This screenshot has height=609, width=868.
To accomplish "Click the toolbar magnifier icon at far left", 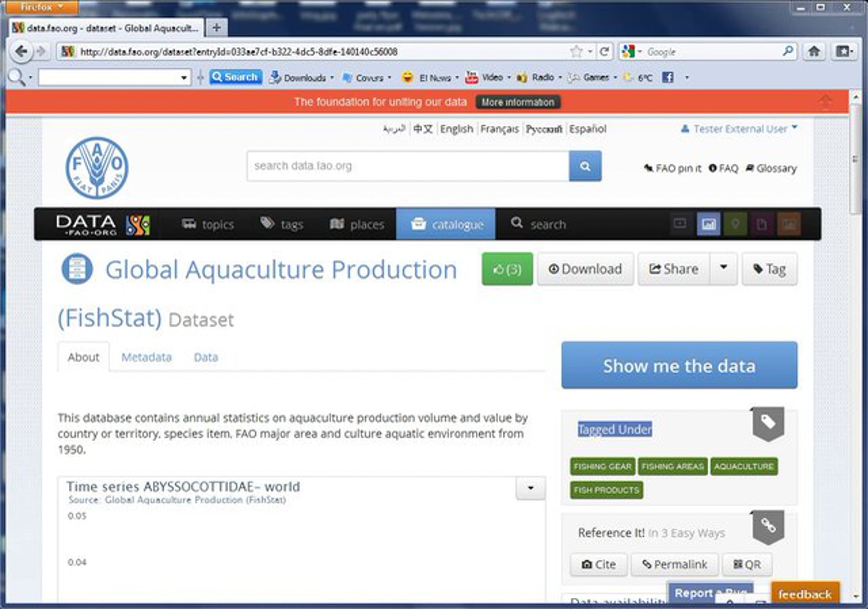I will pyautogui.click(x=17, y=77).
